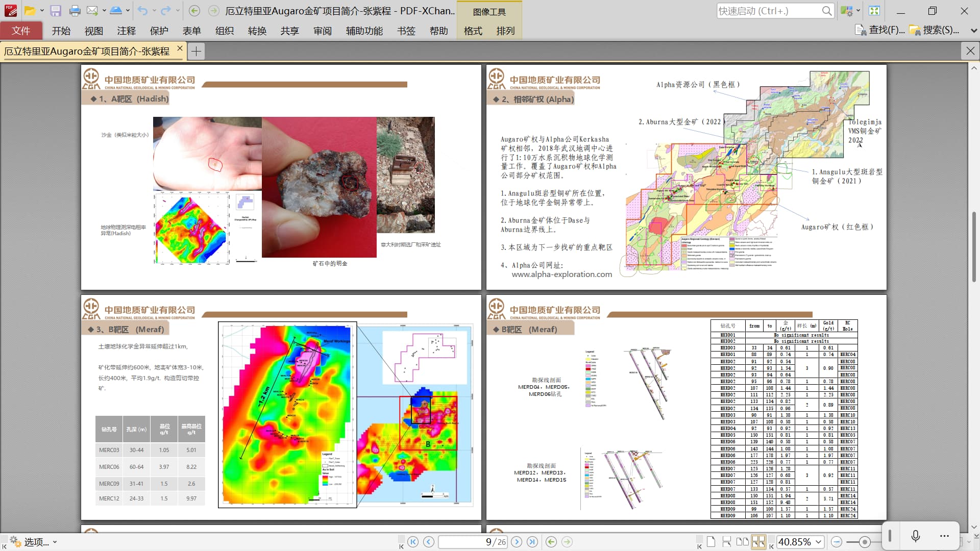The width and height of the screenshot is (980, 551).
Task: Click the microphone icon
Action: click(x=915, y=536)
